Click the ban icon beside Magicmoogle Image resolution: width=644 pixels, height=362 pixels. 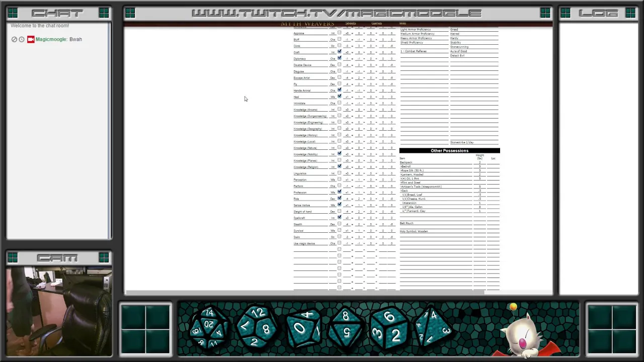[14, 39]
